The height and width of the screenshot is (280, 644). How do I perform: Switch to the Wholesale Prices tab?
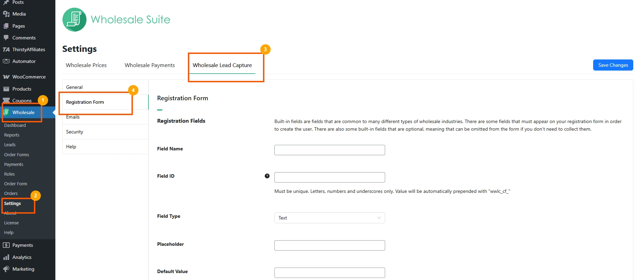86,65
